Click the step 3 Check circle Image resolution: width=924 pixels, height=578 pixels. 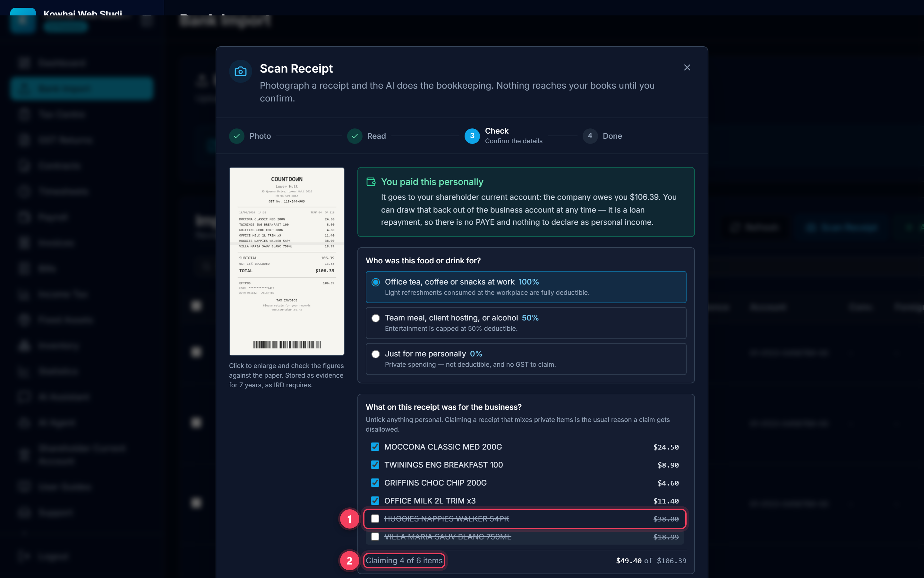point(472,136)
